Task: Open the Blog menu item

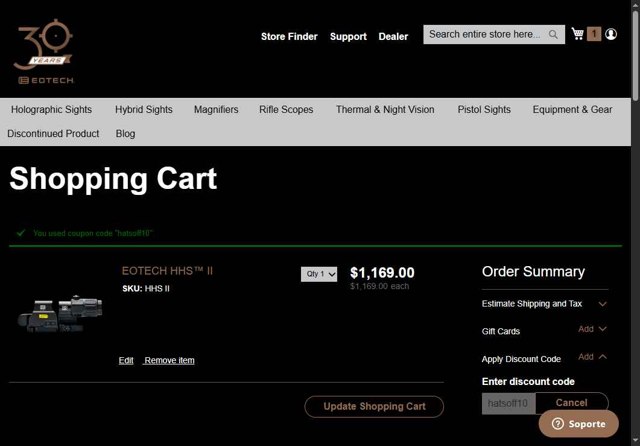Action: tap(125, 133)
